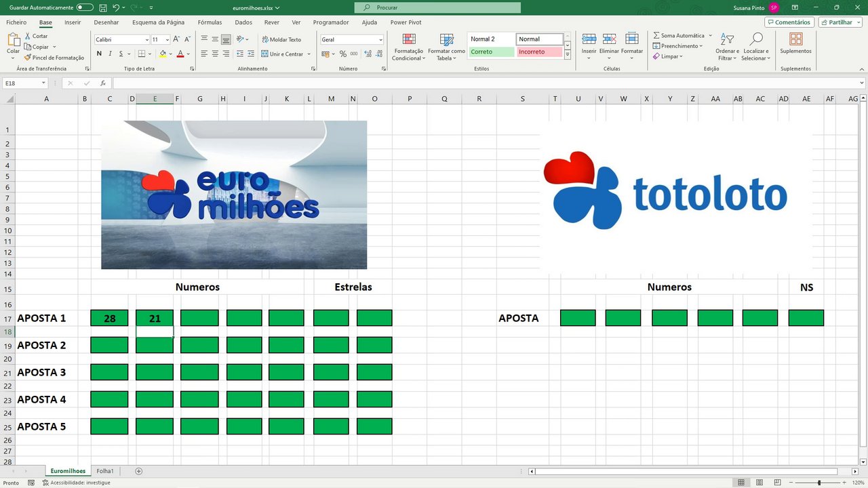Toggle middle vertical alignment

tap(215, 39)
